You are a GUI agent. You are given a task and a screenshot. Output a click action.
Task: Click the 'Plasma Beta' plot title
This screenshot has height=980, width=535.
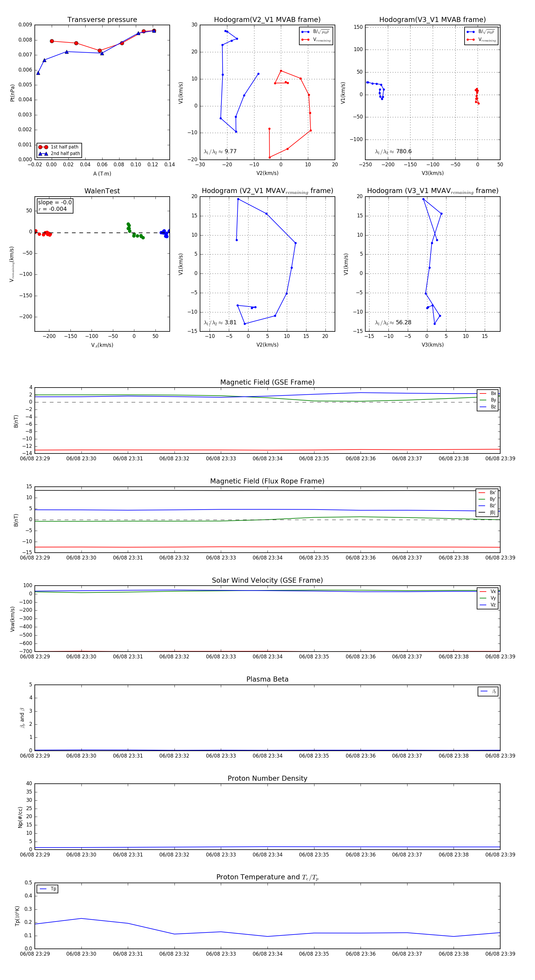coord(267,679)
